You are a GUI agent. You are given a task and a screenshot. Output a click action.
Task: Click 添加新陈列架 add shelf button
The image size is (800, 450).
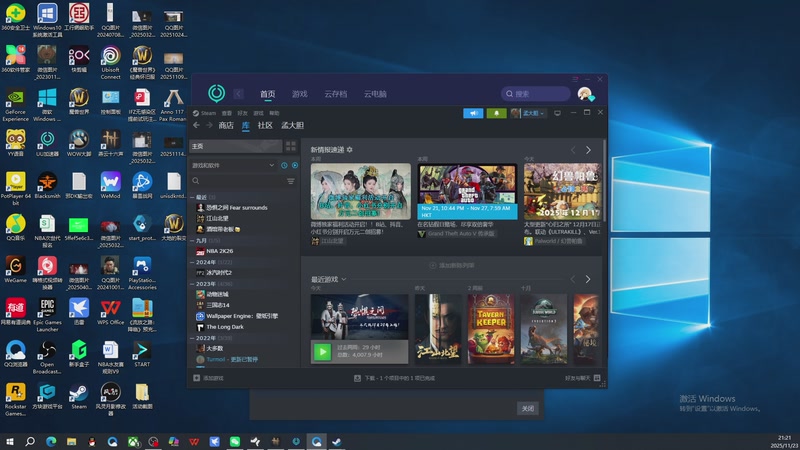(452, 265)
